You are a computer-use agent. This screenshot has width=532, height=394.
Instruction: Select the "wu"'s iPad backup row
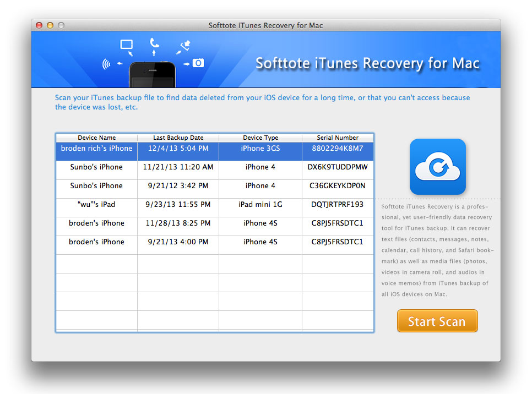(x=96, y=205)
